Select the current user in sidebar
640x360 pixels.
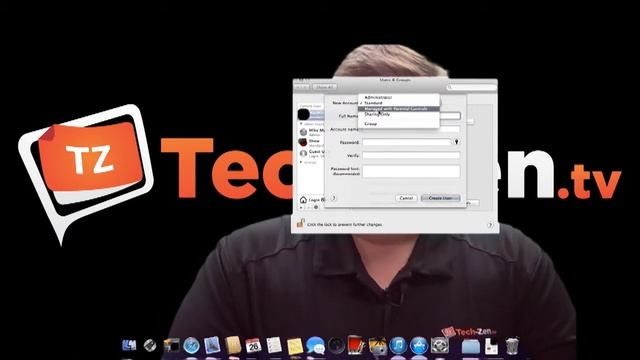311,114
